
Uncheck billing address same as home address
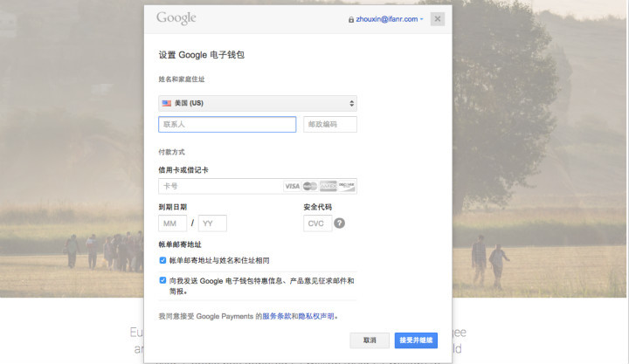[162, 260]
